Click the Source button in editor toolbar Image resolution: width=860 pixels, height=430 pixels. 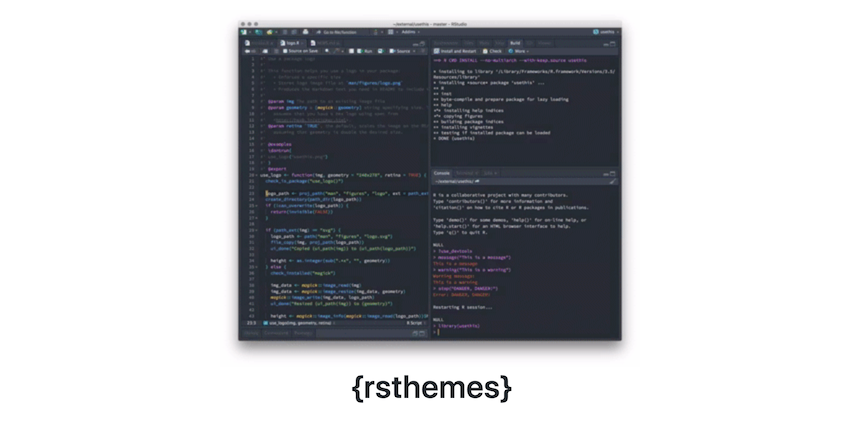399,51
